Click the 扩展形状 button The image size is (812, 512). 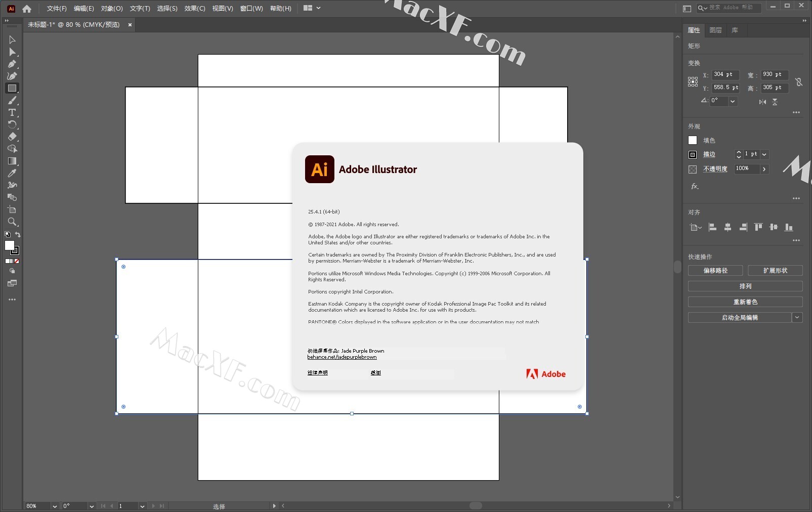775,271
